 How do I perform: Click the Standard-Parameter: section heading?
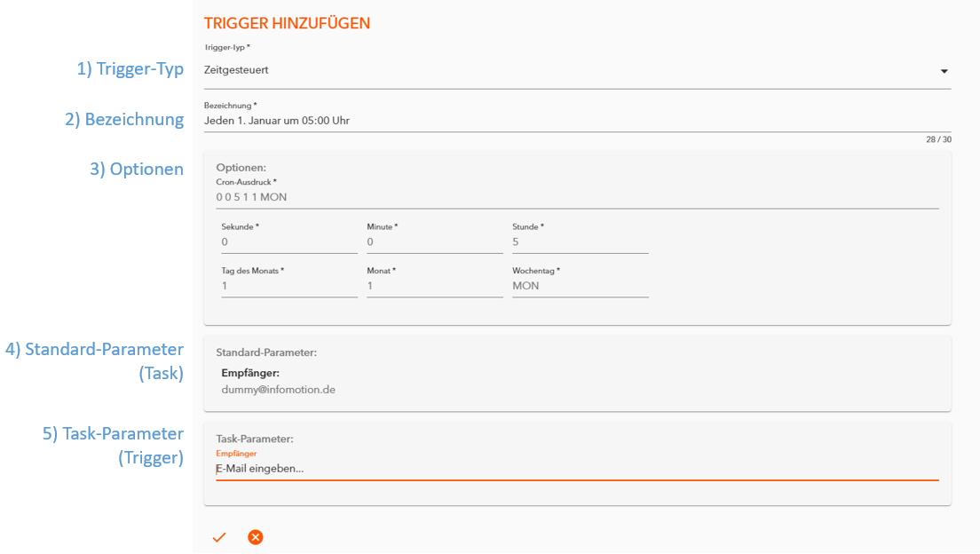266,352
